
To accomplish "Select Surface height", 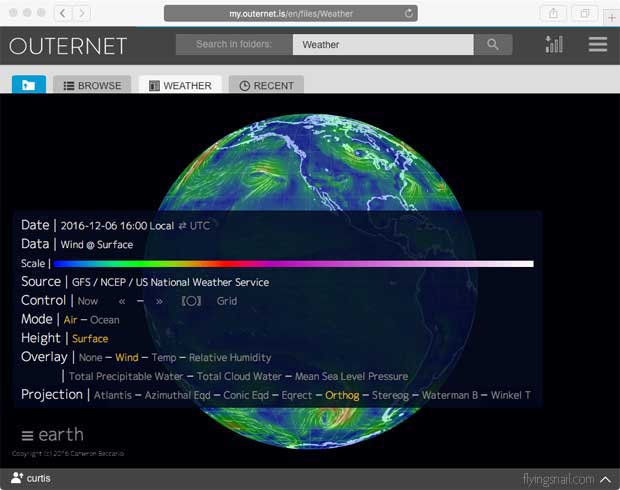I will point(90,339).
